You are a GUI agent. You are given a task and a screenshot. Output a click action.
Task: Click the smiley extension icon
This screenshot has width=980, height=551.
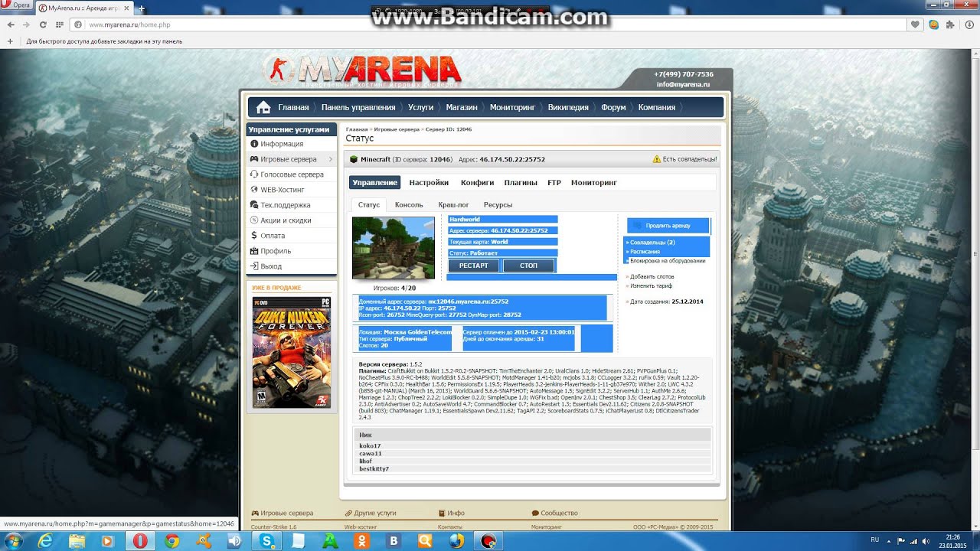[x=933, y=24]
